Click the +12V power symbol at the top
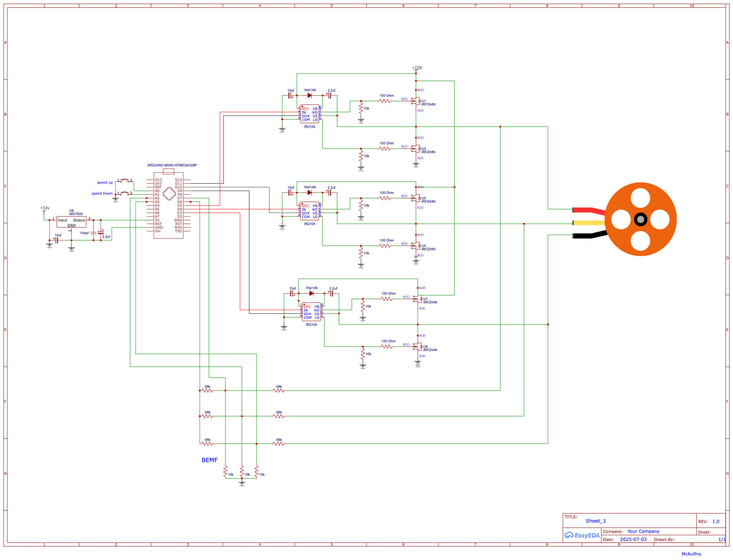 coord(416,69)
